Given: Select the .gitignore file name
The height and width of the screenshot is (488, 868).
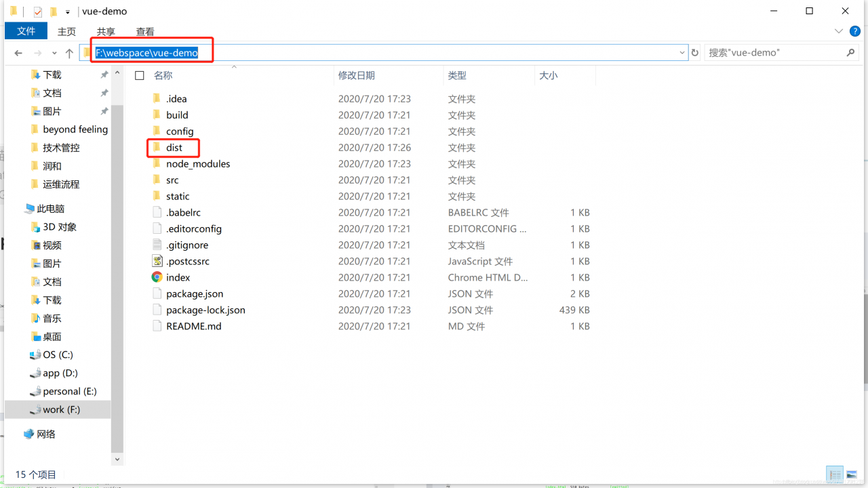Looking at the screenshot, I should point(187,245).
